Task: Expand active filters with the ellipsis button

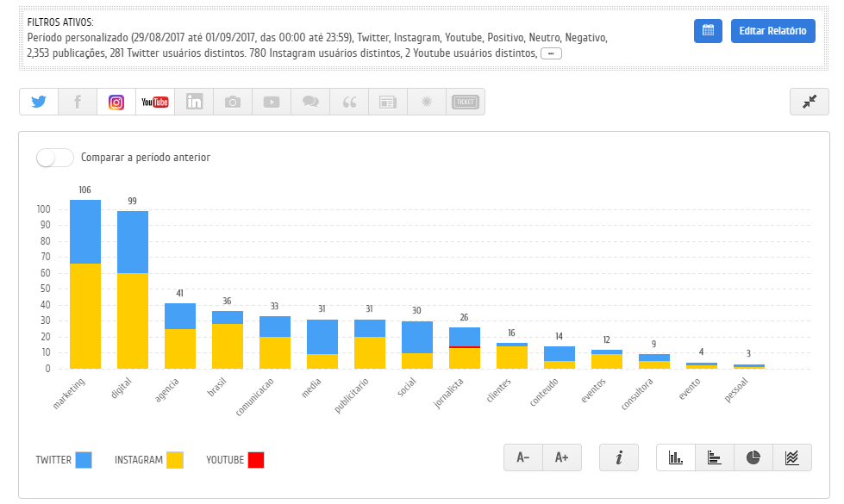Action: click(x=551, y=53)
